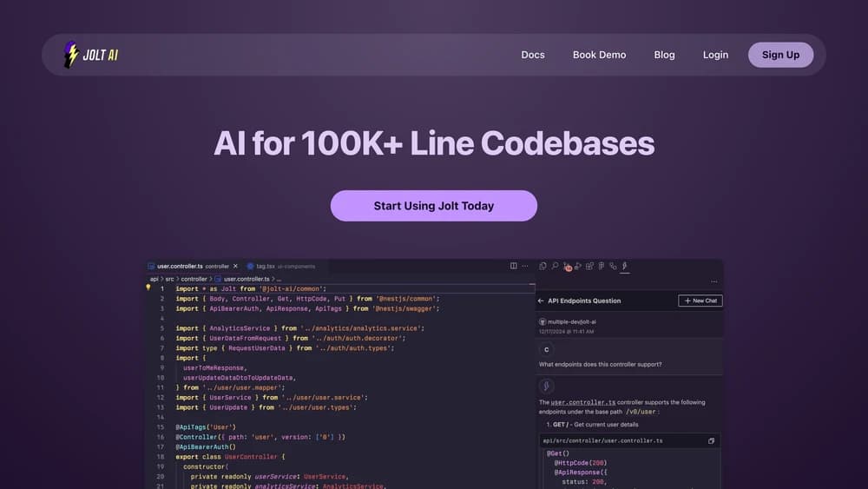Click the "@ApiTags('User')" code line
868x489 pixels.
click(x=206, y=427)
